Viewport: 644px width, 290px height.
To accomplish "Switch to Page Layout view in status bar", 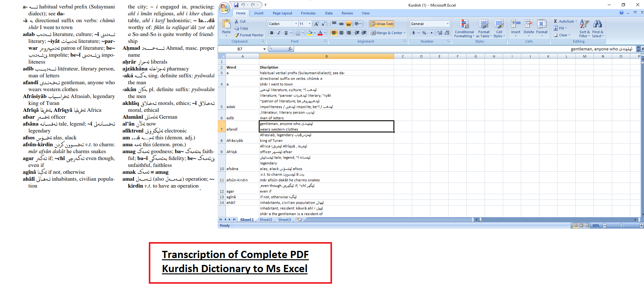I will coord(581,225).
